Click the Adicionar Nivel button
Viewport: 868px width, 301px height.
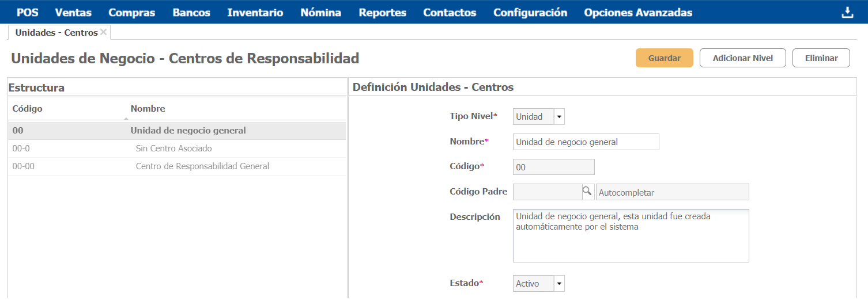point(742,58)
